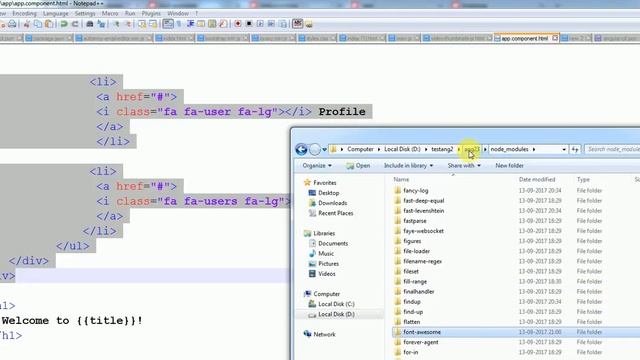
Task: Open the Organize dropdown menu
Action: [317, 166]
